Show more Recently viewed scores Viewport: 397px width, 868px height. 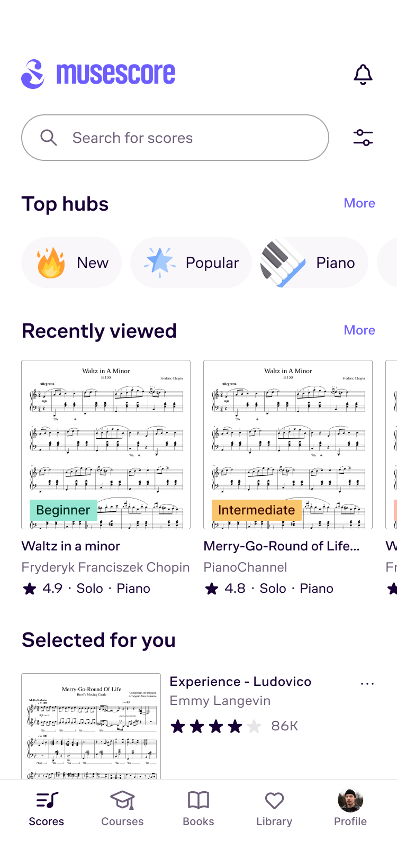click(x=359, y=330)
